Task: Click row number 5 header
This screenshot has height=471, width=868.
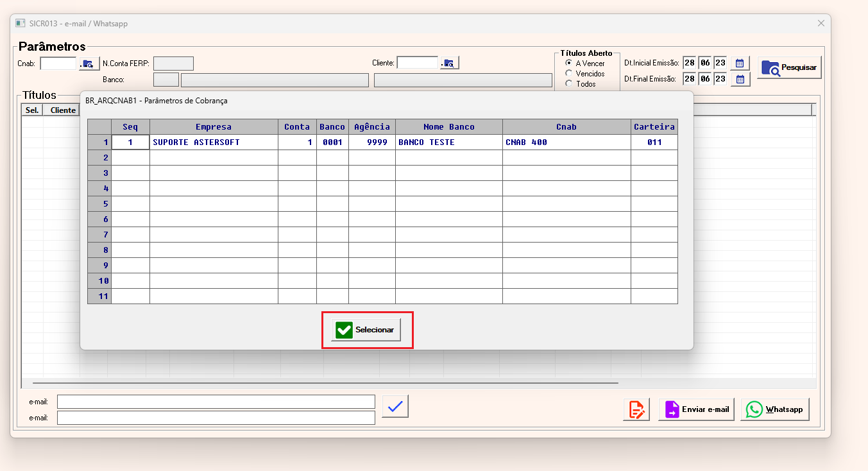Action: click(x=99, y=204)
